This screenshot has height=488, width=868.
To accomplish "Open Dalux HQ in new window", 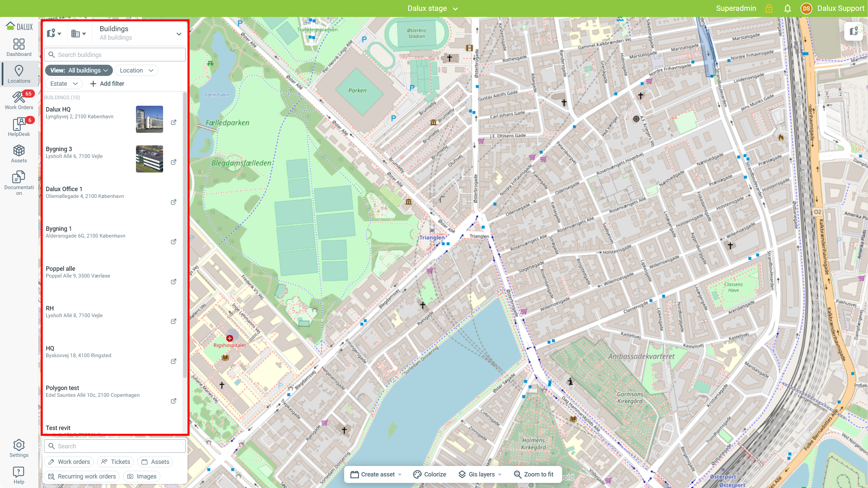I will point(173,122).
